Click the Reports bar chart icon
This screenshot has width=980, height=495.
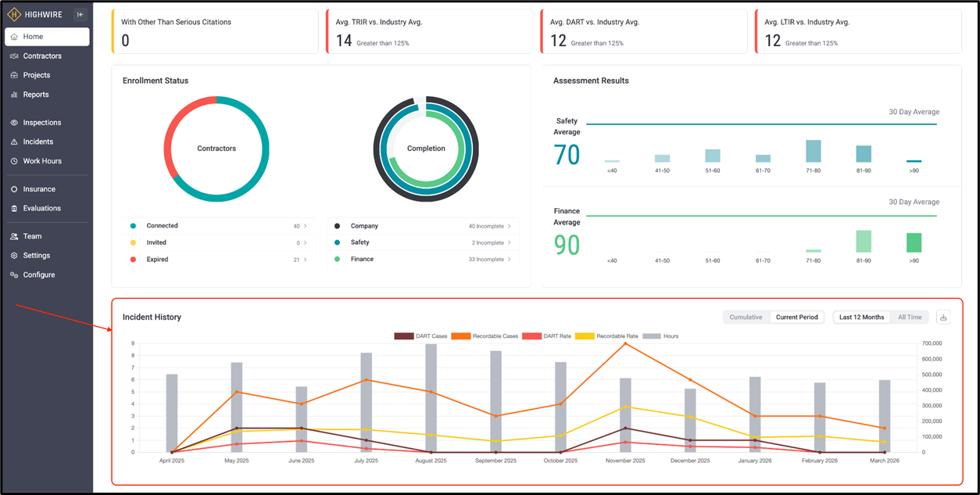click(x=15, y=95)
